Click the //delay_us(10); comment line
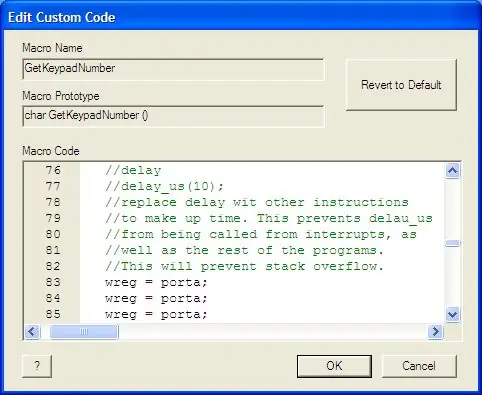This screenshot has height=395, width=482. 164,186
